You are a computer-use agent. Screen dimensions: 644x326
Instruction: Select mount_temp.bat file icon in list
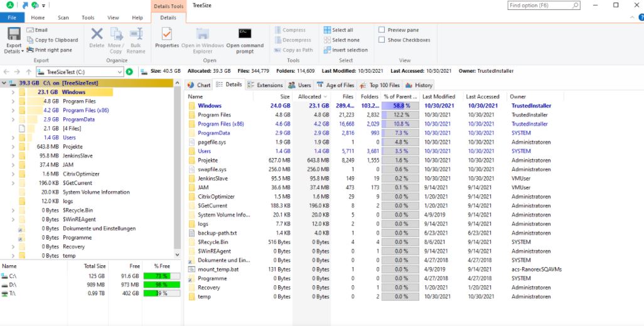(191, 270)
